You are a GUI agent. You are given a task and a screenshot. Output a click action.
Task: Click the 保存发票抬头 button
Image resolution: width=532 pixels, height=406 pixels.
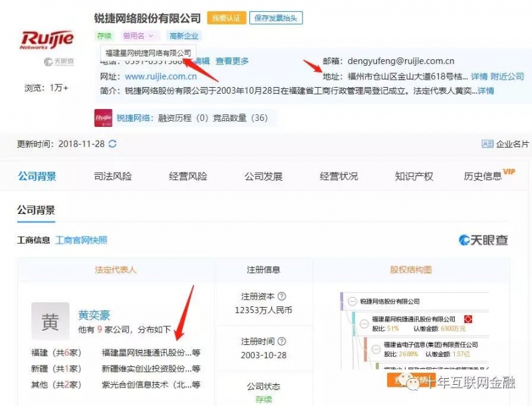click(x=276, y=18)
